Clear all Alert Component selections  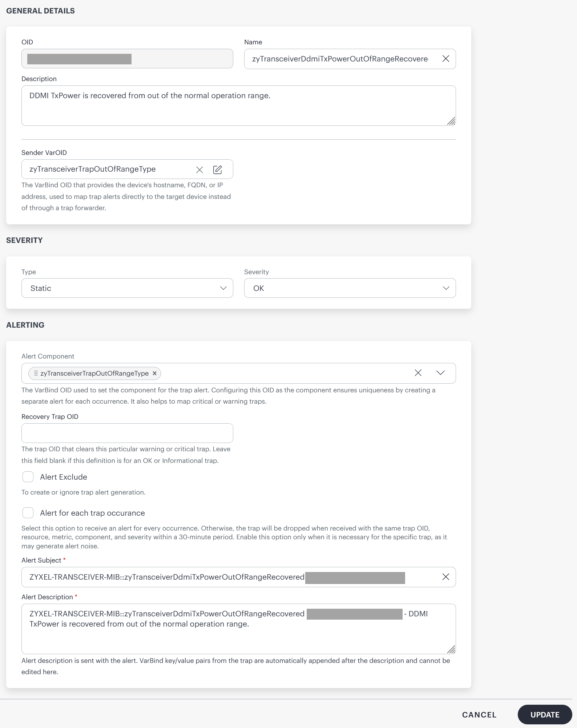click(x=418, y=373)
